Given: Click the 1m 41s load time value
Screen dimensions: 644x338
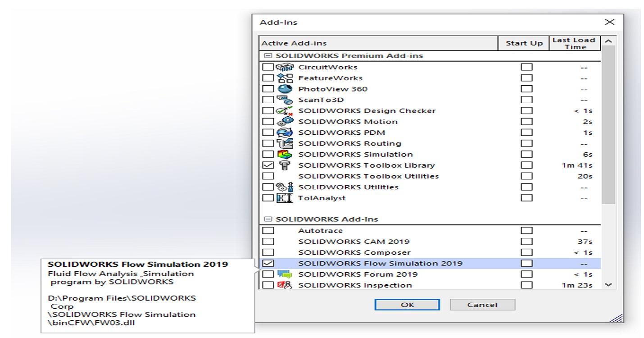Looking at the screenshot, I should pyautogui.click(x=577, y=165).
